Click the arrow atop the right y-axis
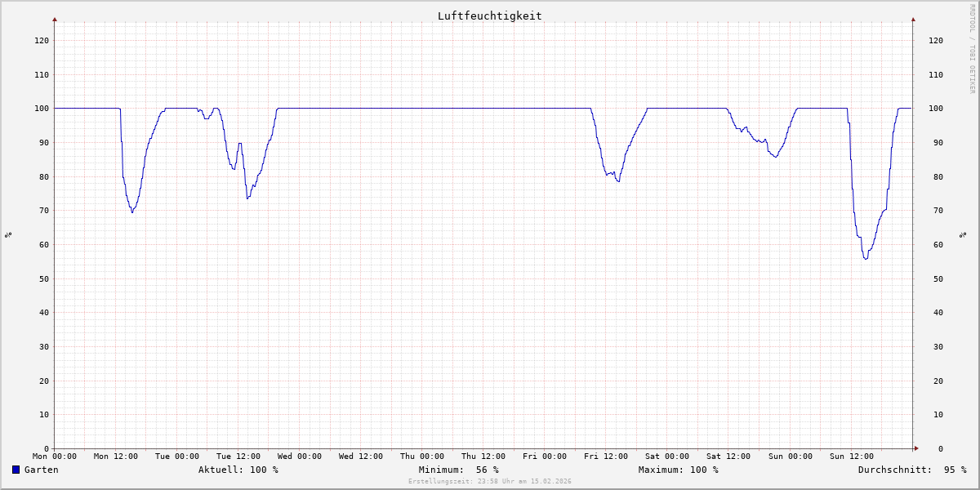Image resolution: width=980 pixels, height=490 pixels. (x=913, y=19)
